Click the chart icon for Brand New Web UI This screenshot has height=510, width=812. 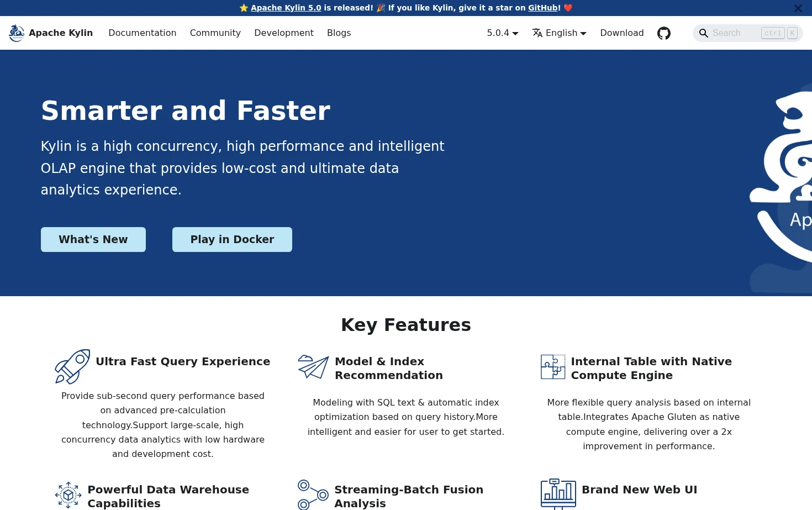pyautogui.click(x=558, y=494)
